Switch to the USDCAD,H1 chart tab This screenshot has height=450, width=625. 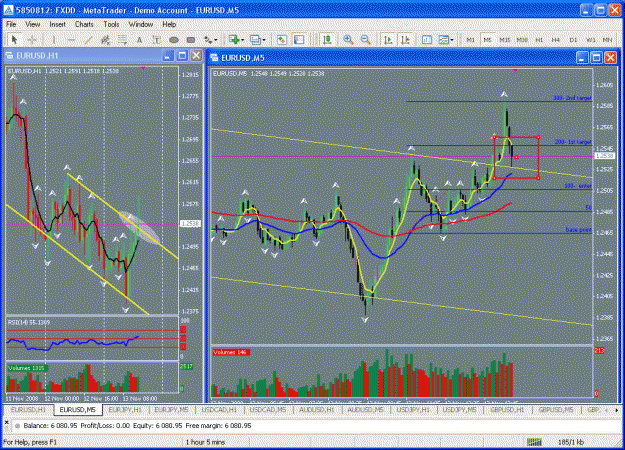tap(219, 410)
